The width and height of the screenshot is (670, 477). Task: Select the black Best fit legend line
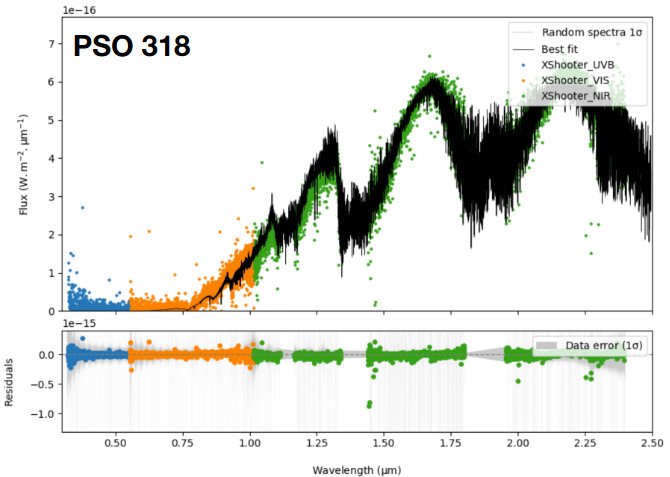(522, 48)
